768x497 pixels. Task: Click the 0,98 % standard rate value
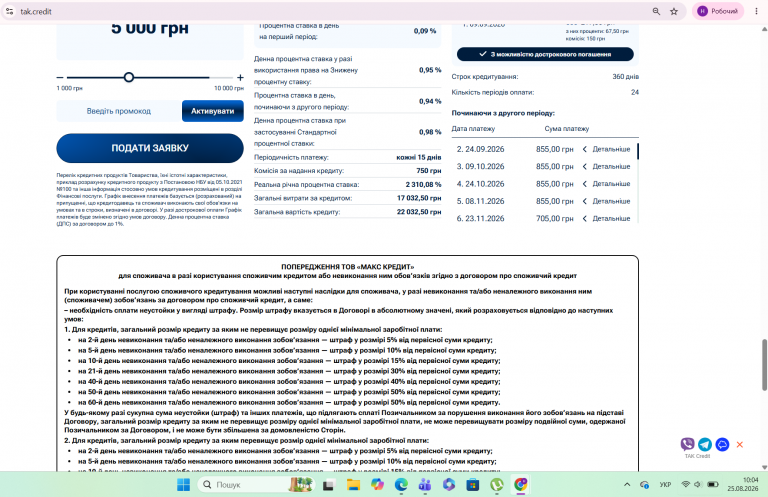pyautogui.click(x=430, y=132)
